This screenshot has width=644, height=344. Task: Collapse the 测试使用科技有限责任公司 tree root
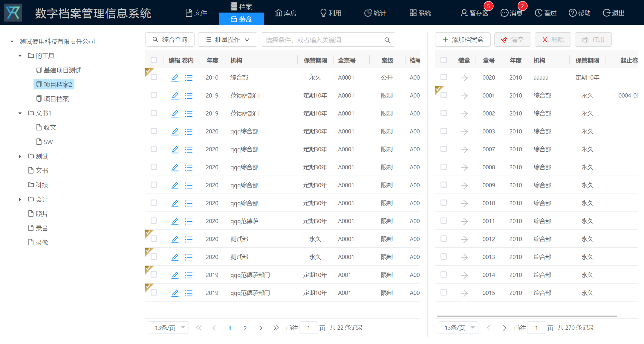point(12,42)
